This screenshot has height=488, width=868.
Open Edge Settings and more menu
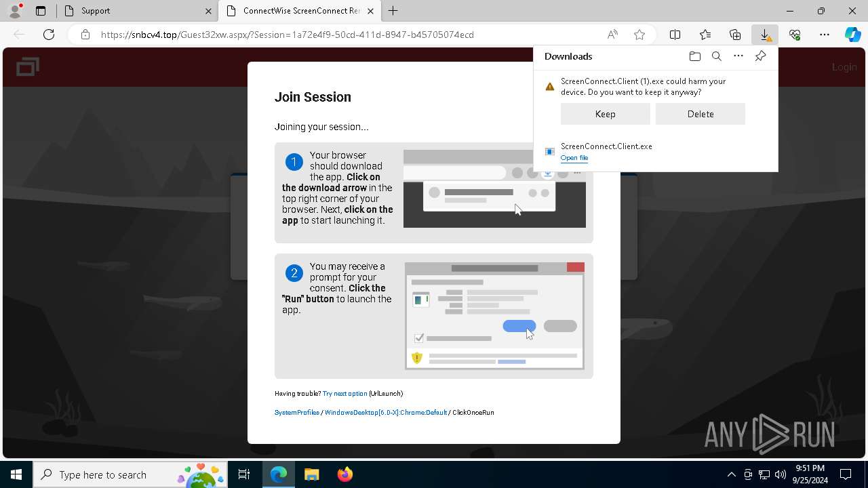pyautogui.click(x=825, y=35)
